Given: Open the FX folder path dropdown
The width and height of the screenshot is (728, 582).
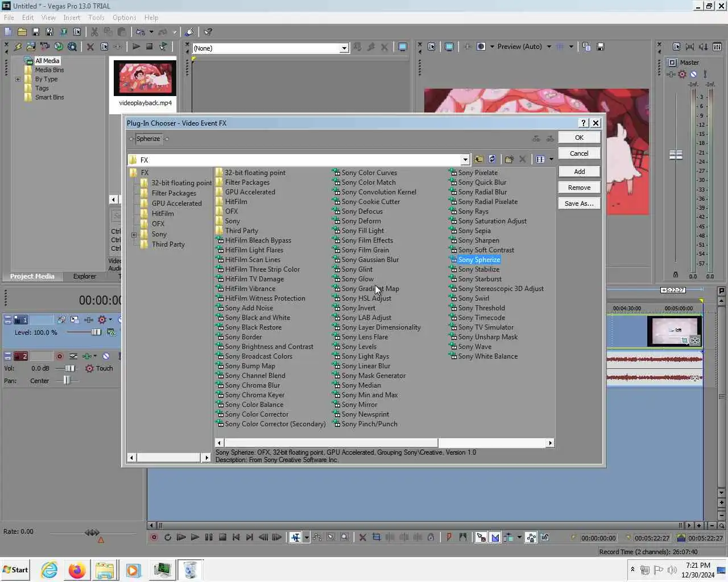Looking at the screenshot, I should coord(465,160).
